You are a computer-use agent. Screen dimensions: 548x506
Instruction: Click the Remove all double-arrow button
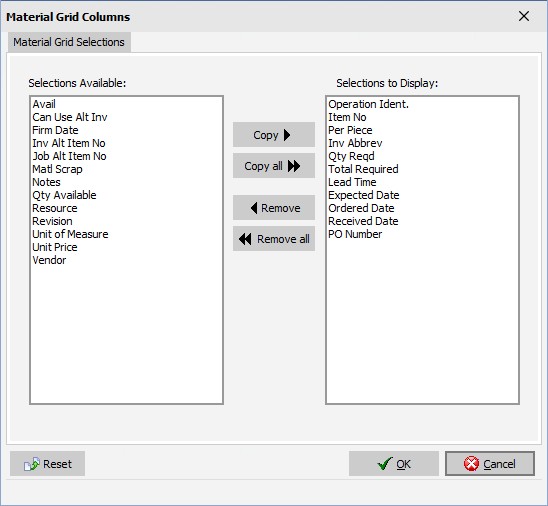pyautogui.click(x=274, y=239)
